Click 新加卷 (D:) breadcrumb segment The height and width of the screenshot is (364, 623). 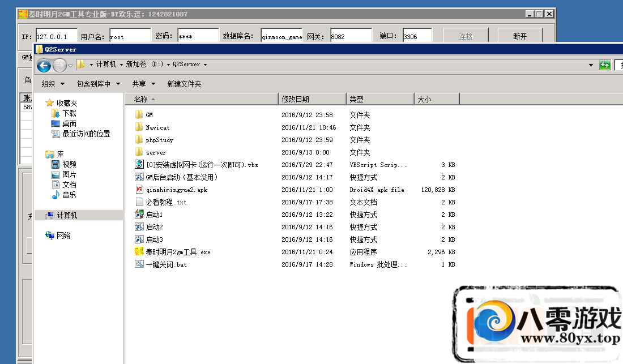(x=144, y=65)
